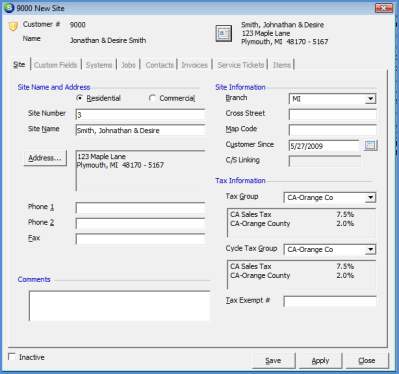Open the Custom Fields tab
This screenshot has width=399, height=374.
(x=55, y=65)
